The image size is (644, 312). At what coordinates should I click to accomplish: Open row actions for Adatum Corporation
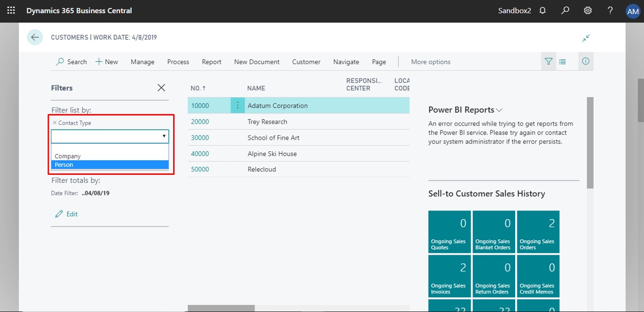[x=238, y=106]
